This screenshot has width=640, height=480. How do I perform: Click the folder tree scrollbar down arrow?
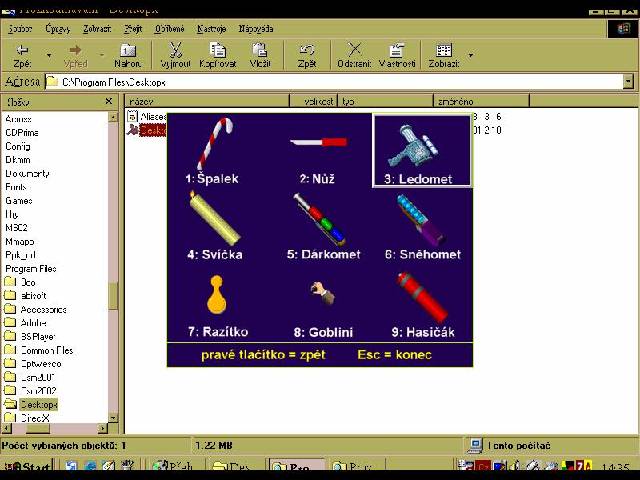pos(113,417)
